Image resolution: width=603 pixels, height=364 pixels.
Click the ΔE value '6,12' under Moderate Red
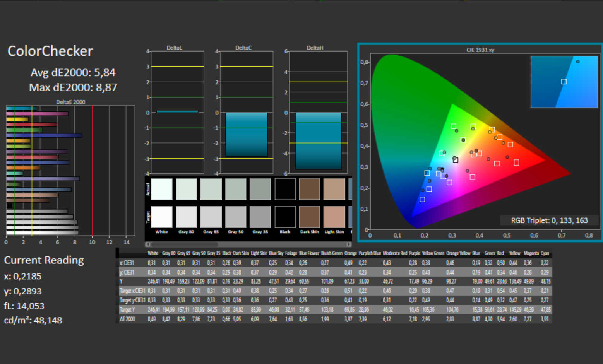pos(387,320)
